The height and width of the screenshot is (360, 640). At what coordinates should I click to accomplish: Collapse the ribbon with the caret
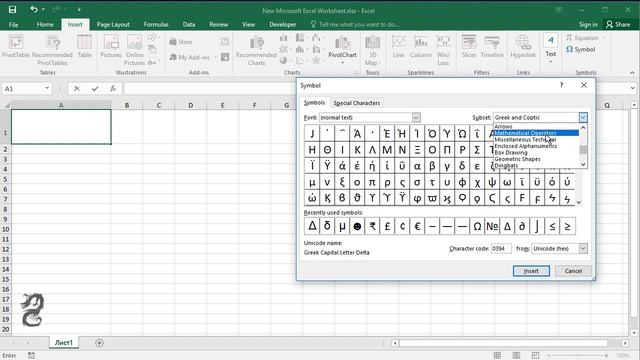tap(632, 73)
